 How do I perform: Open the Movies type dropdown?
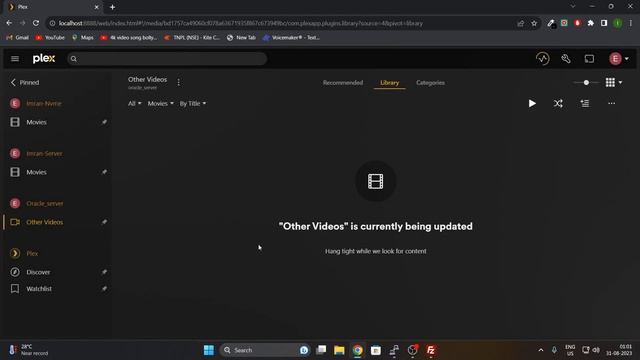[160, 104]
